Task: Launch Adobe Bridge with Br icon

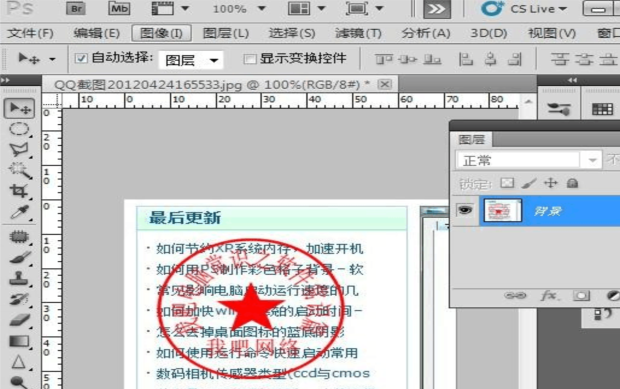Action: tap(76, 8)
